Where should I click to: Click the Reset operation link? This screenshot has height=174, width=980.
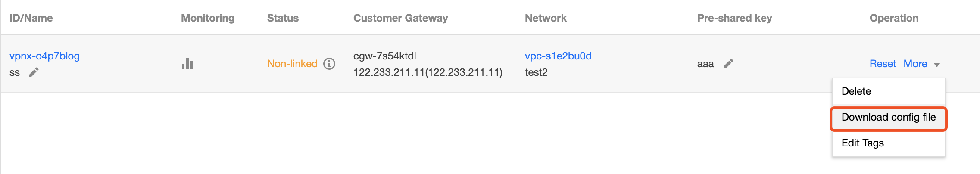pos(883,64)
